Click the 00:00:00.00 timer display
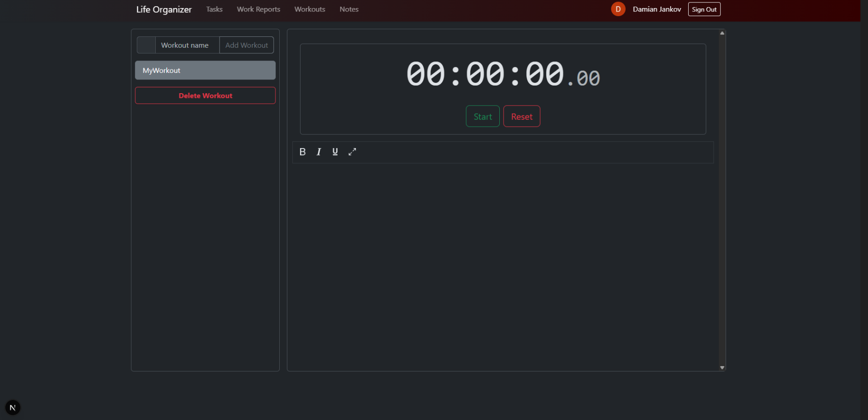The height and width of the screenshot is (420, 868). coord(503,74)
